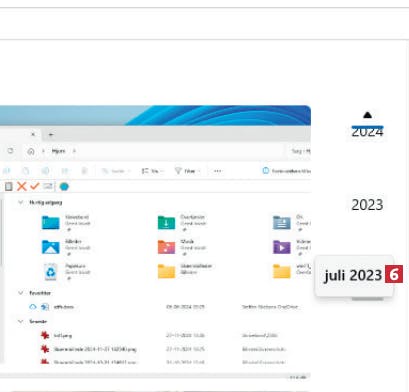Click the orange X icon in the toolbar
Image resolution: width=409 pixels, height=392 pixels.
point(22,186)
